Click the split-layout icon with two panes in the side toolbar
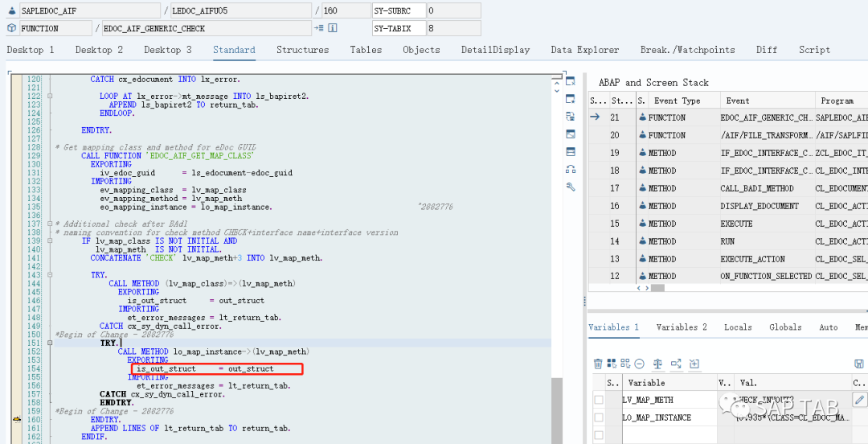Screen dimensions: 868x444 (571, 152)
